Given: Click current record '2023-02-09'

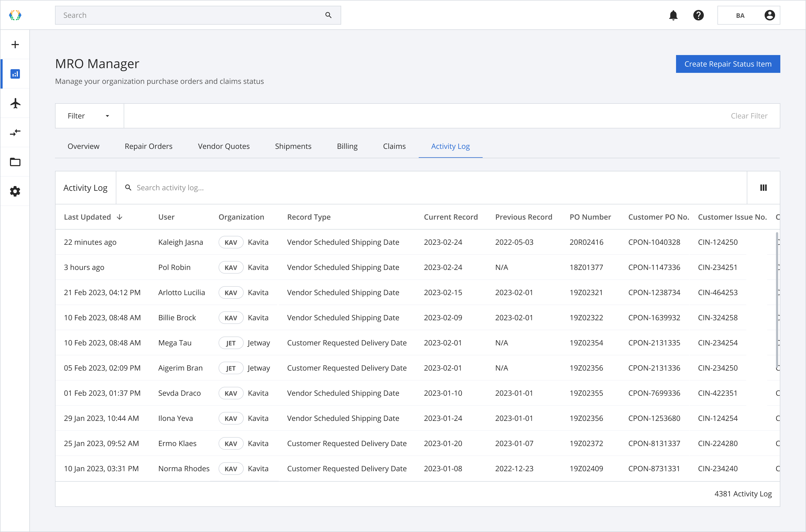Looking at the screenshot, I should (443, 318).
